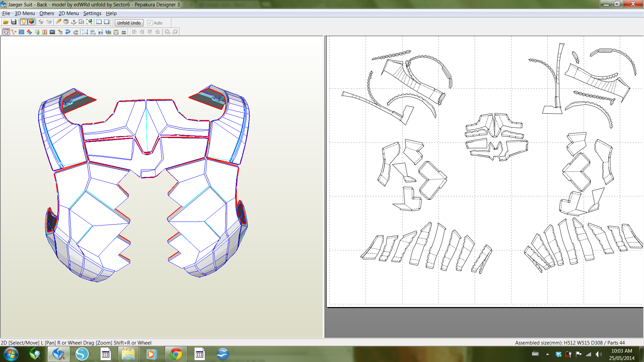
Task: Click the save with color bars icon
Action: [x=108, y=32]
